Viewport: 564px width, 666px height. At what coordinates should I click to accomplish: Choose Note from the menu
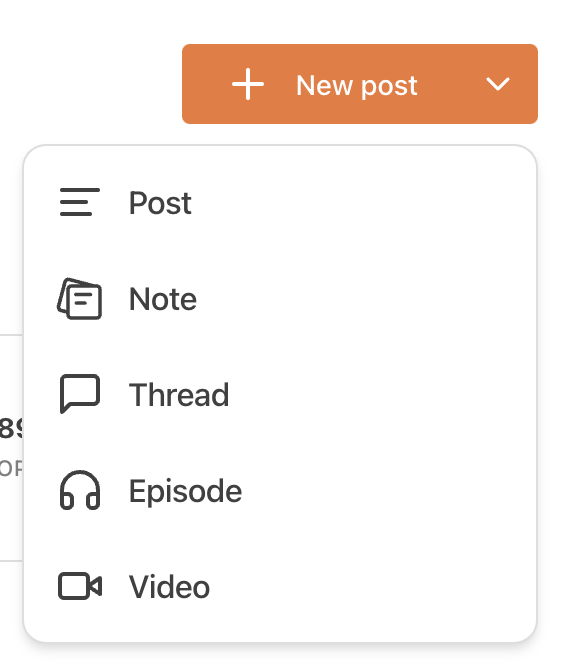(x=280, y=299)
